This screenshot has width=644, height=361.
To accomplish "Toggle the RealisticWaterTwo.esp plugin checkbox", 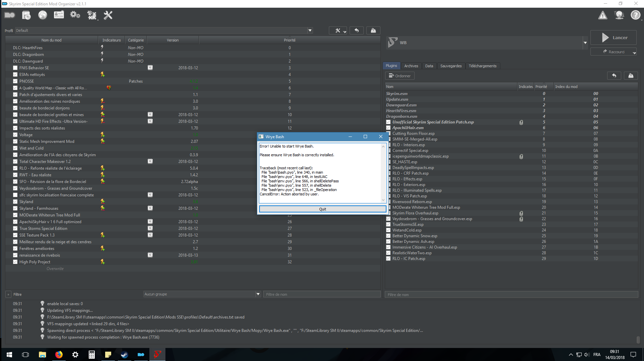I will coord(388,253).
